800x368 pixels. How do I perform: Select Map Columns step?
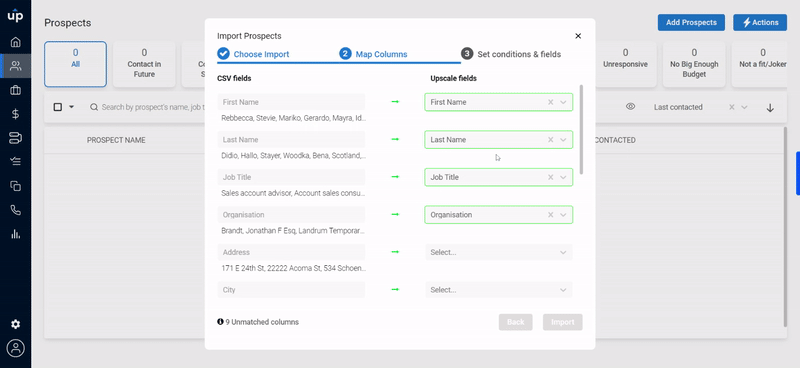click(373, 54)
